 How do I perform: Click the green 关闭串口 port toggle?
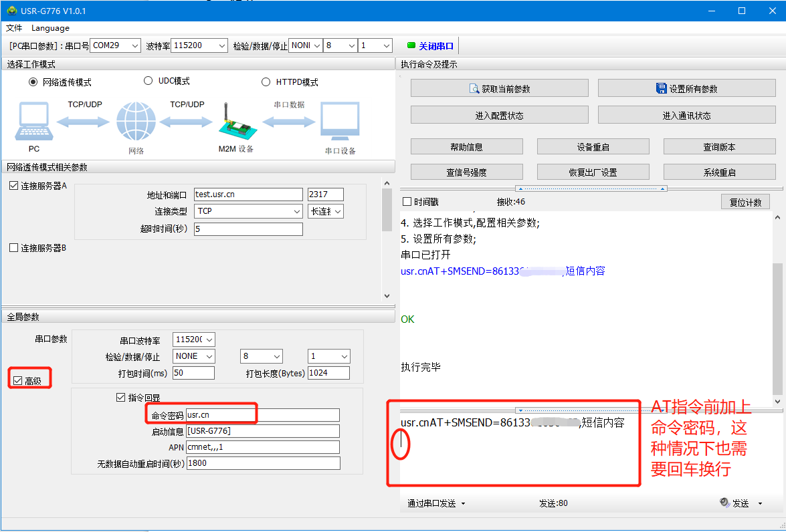coord(431,46)
